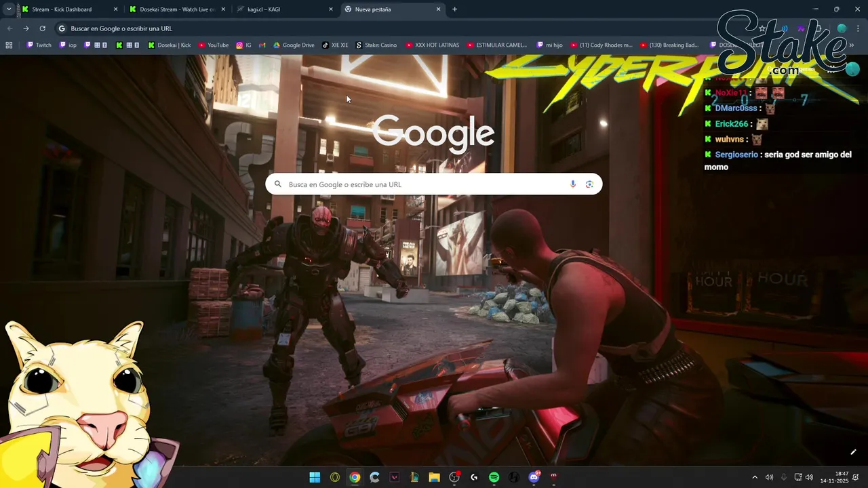Image resolution: width=868 pixels, height=488 pixels.
Task: Open the blue C app in taskbar
Action: click(x=374, y=477)
